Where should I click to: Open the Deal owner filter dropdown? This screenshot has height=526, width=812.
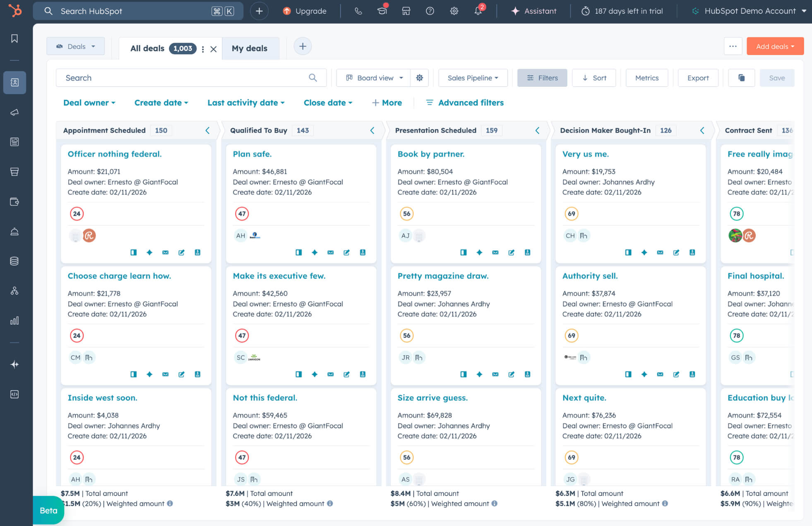[89, 103]
